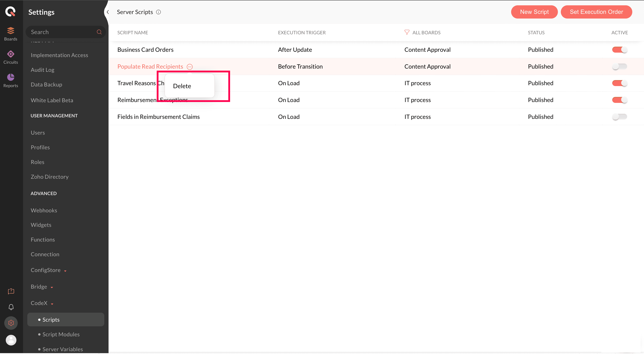
Task: Open Users management page
Action: coord(38,132)
